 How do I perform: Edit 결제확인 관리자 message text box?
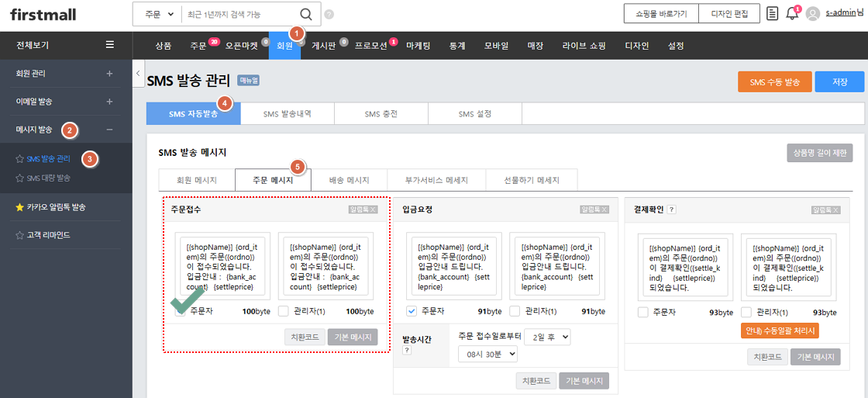coord(788,267)
